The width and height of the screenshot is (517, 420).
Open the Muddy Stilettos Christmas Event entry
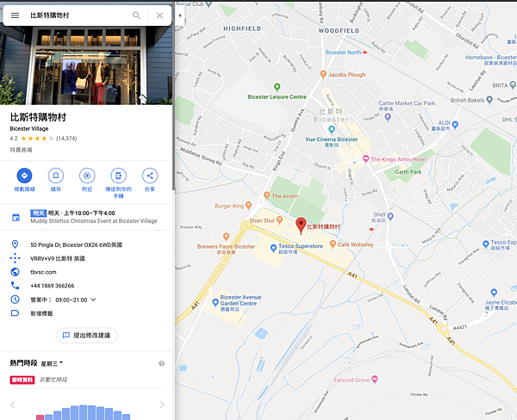[85, 217]
